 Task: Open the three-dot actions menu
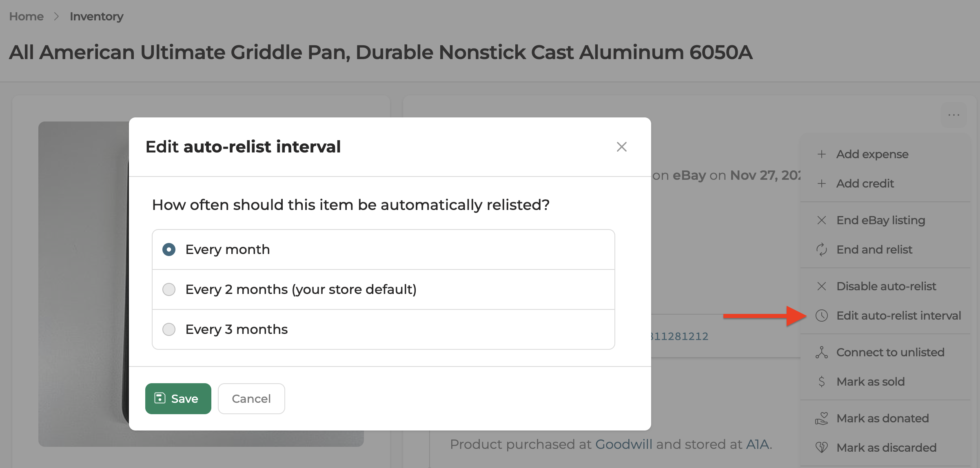(954, 115)
